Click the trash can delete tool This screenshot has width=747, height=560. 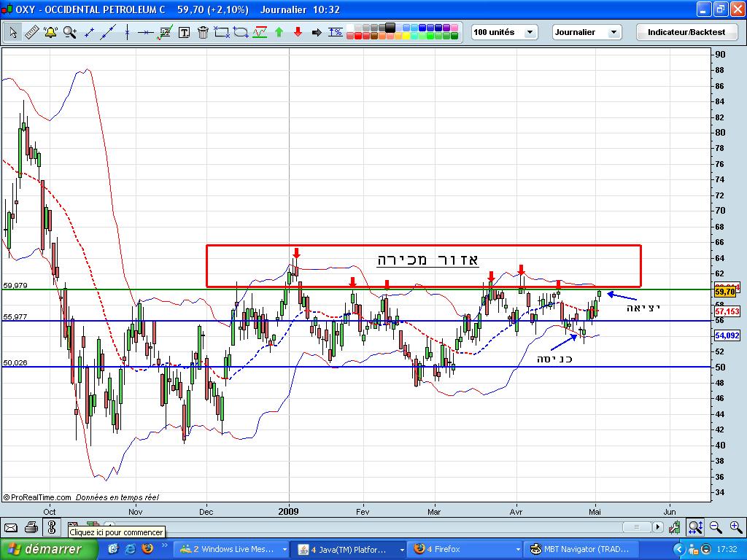click(203, 32)
